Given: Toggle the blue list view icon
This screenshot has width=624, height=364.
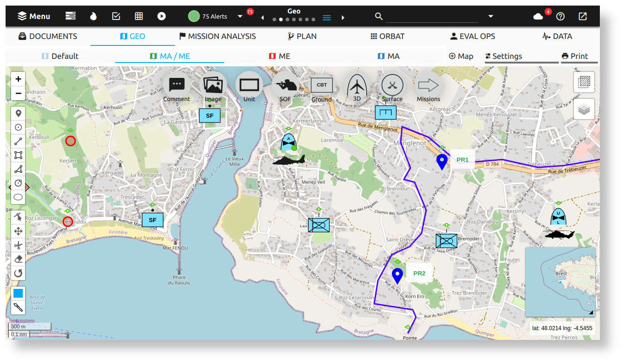Looking at the screenshot, I should pyautogui.click(x=327, y=18).
